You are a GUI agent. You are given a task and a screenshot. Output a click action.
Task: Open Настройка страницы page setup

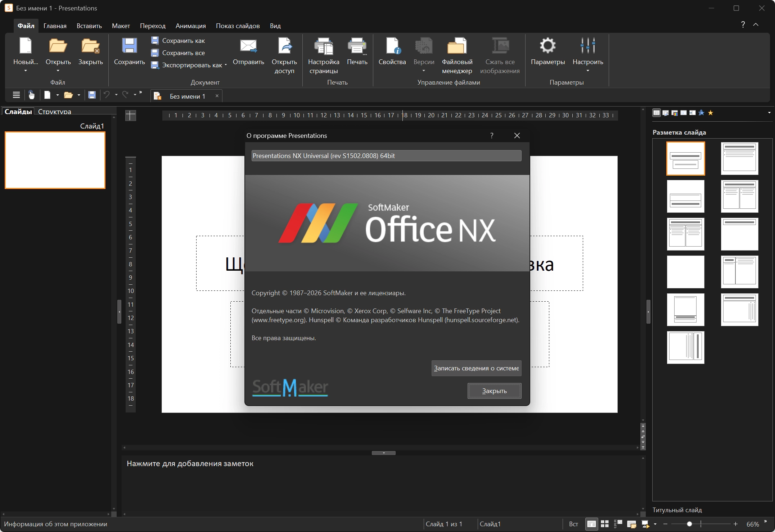tap(324, 56)
